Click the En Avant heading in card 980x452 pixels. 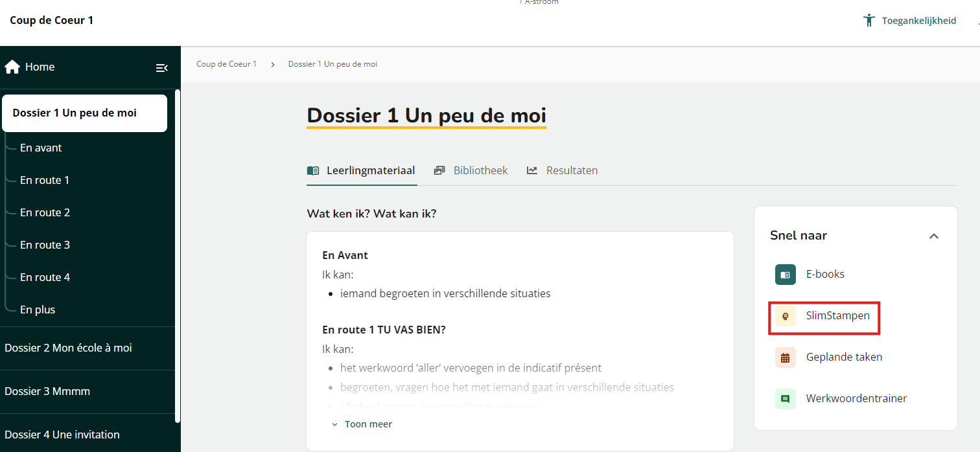(x=345, y=256)
